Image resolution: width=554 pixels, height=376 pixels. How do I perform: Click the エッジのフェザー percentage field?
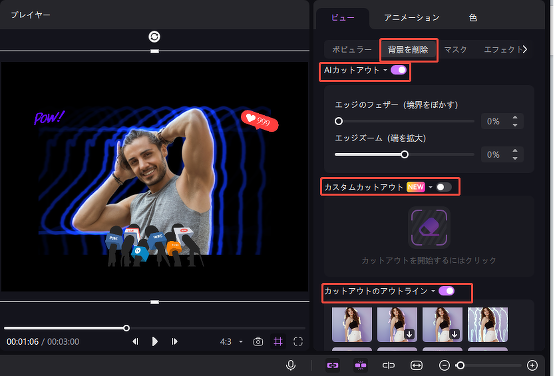[493, 121]
